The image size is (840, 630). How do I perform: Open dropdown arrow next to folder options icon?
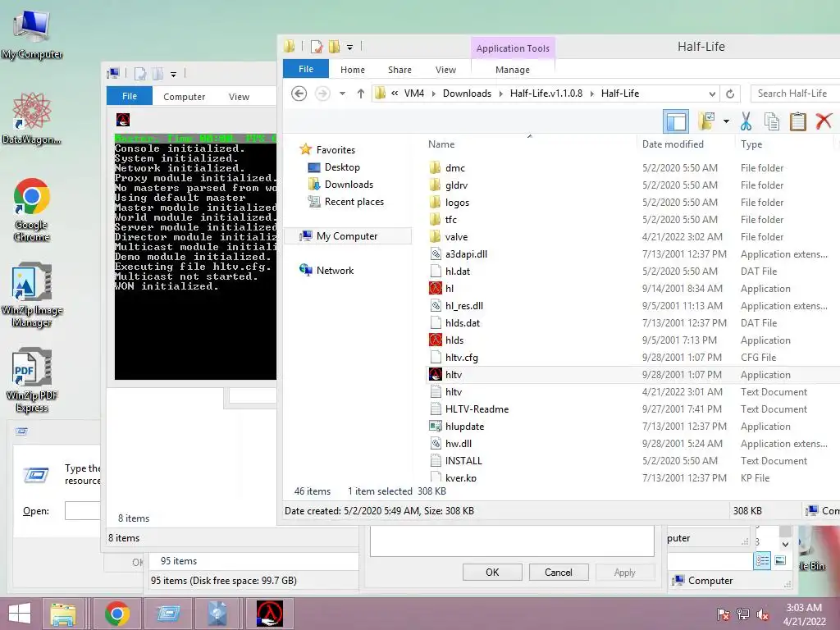[x=726, y=121]
